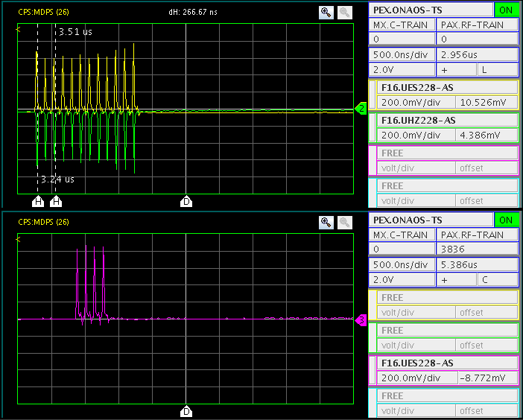Open bottom PEX.ONAOS-TS trigger selector
Screen dimensions: 523x420
431,220
